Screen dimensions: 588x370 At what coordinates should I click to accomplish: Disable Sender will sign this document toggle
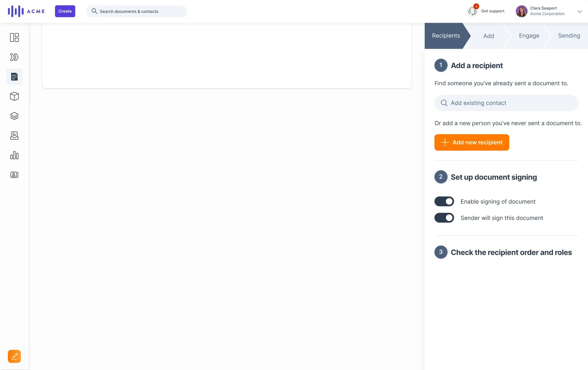click(444, 218)
